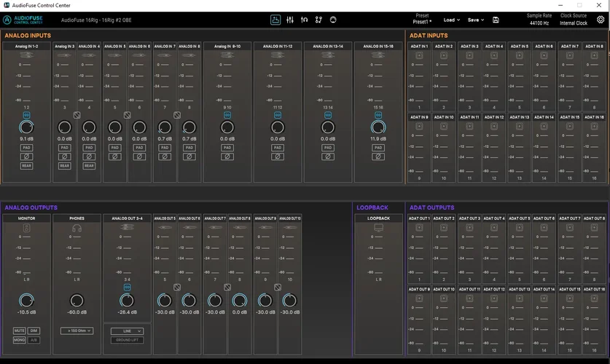Open the Save menu
Image resolution: width=610 pixels, height=364 pixels.
point(475,20)
